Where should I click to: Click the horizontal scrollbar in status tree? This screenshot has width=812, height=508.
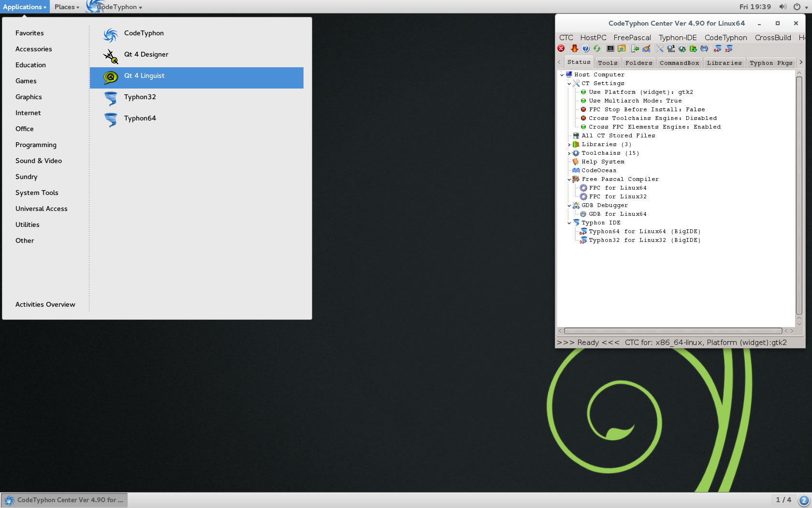[673, 331]
